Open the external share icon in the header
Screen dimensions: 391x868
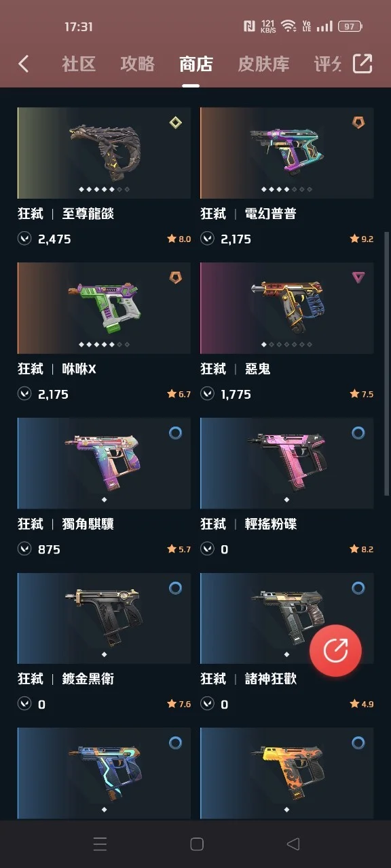(362, 64)
